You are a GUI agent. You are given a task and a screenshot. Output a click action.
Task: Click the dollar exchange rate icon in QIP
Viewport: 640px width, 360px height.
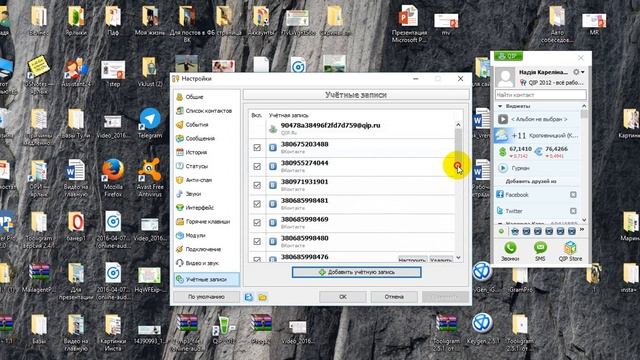(503, 152)
